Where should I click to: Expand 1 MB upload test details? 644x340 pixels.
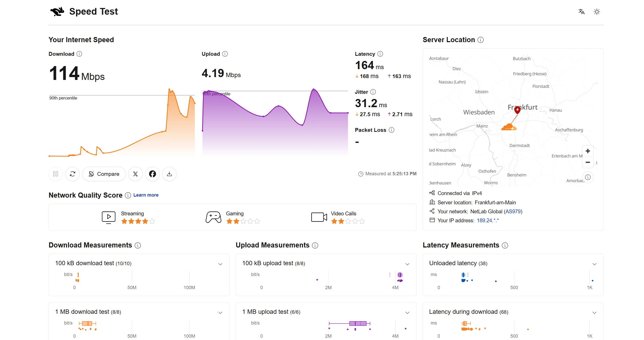click(407, 313)
